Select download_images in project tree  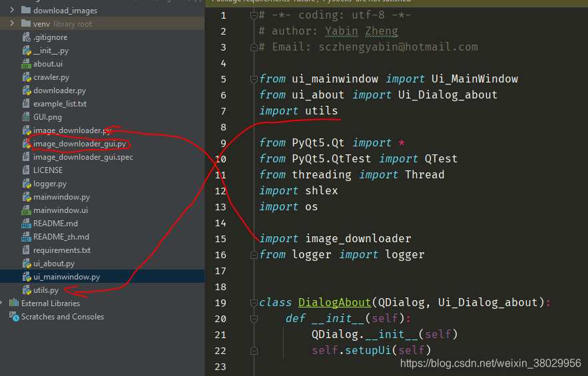(x=65, y=11)
